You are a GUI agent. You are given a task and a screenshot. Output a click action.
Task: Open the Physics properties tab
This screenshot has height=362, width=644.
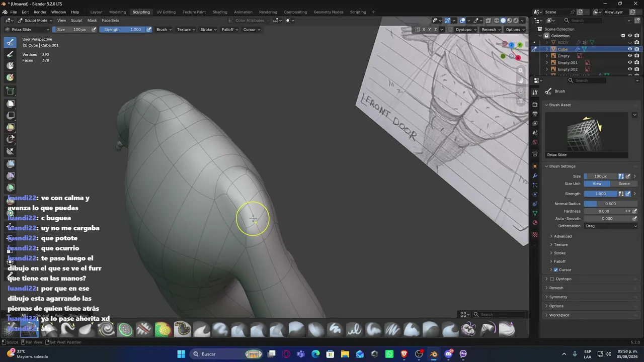[535, 194]
